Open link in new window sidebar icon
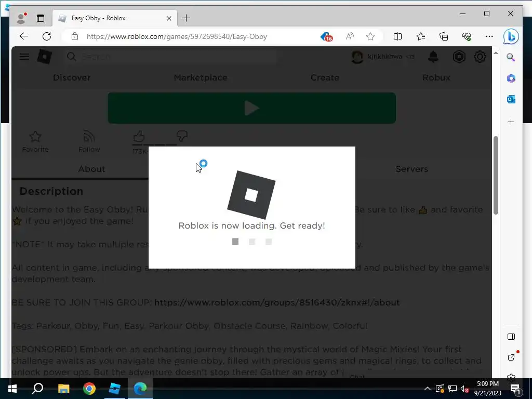Viewport: 532px width, 399px height. (x=512, y=356)
